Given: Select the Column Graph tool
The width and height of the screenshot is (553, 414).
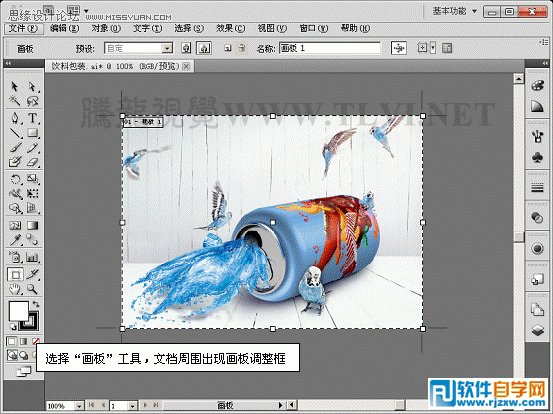Looking at the screenshot, I should coord(32,257).
